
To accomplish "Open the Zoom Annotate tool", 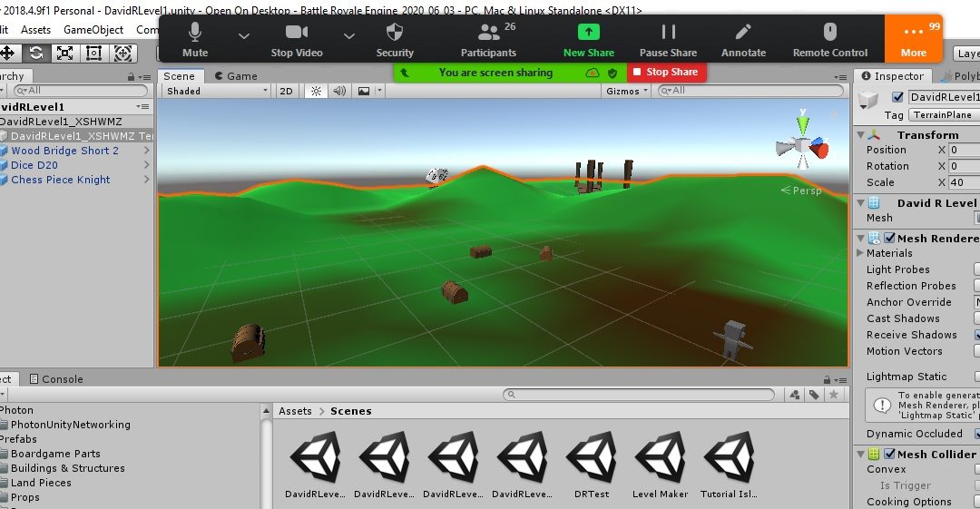I will (x=743, y=40).
